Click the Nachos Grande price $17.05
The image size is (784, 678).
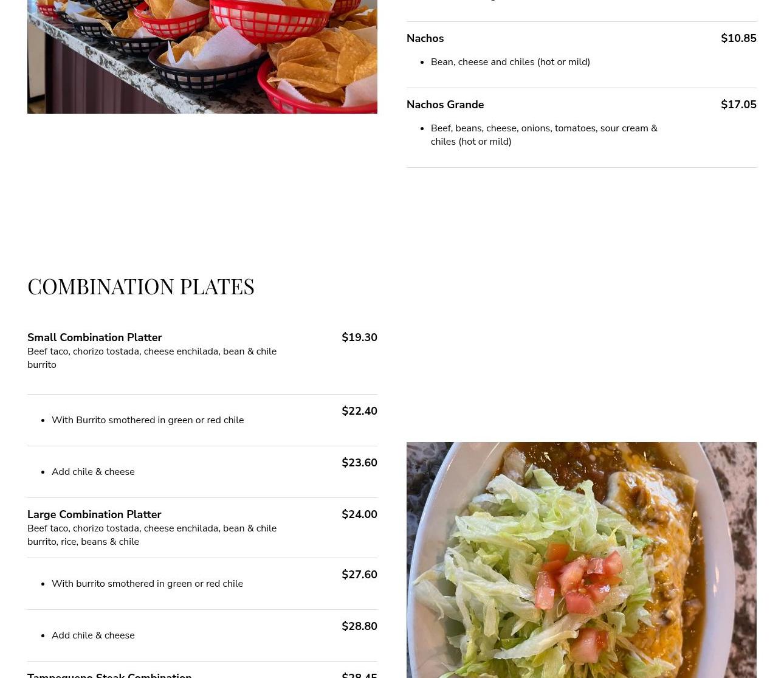(738, 105)
